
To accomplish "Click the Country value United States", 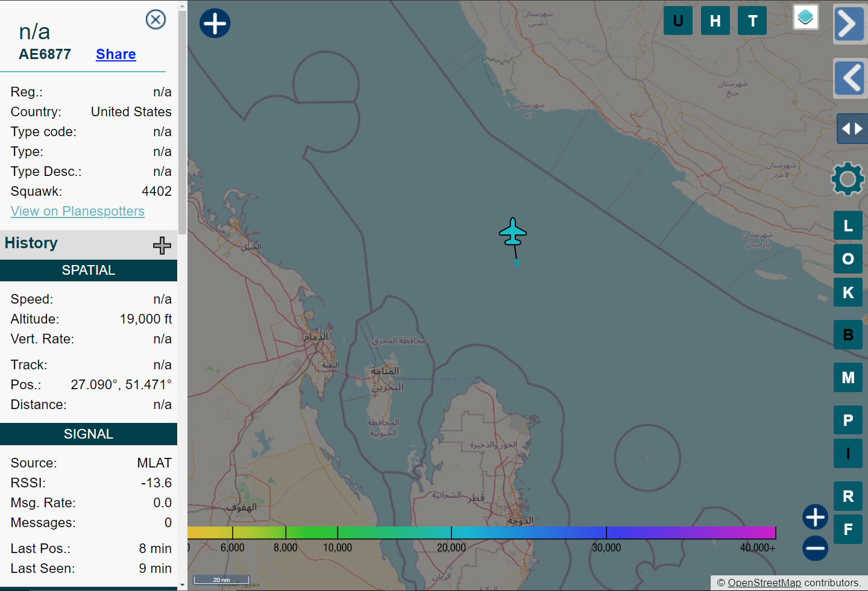I will [x=131, y=112].
